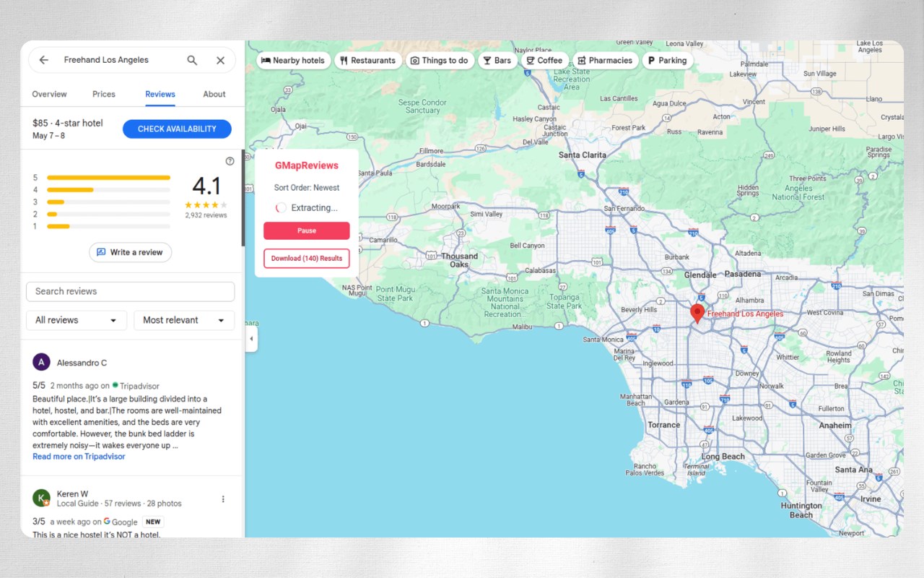Filter map by Nearby hotels

pyautogui.click(x=293, y=61)
